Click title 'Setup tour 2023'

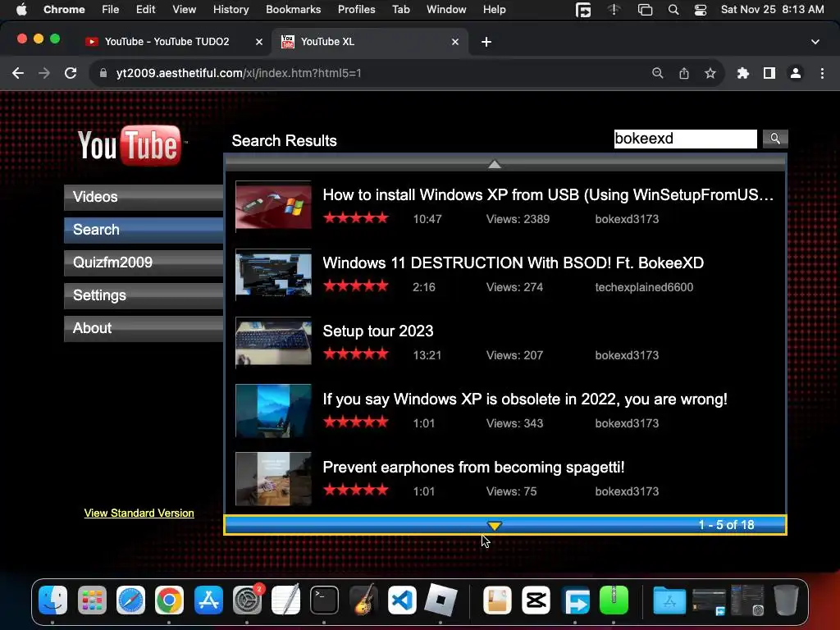point(377,331)
